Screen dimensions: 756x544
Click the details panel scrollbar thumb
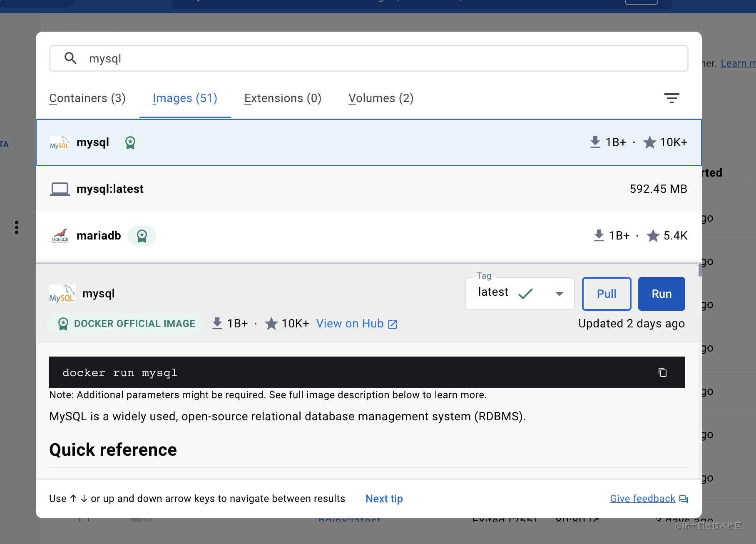coord(700,270)
